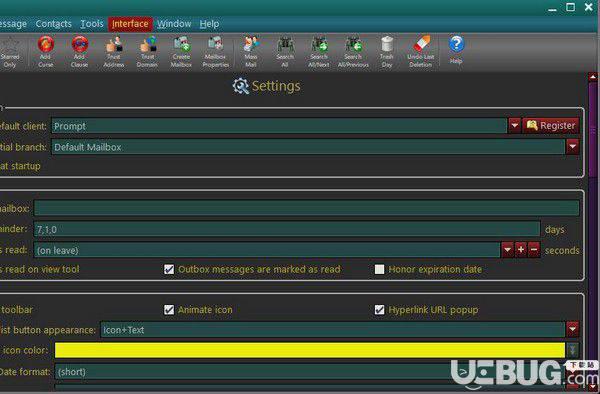Expand the default client Prompt dropdown
600x394 pixels.
(x=514, y=125)
